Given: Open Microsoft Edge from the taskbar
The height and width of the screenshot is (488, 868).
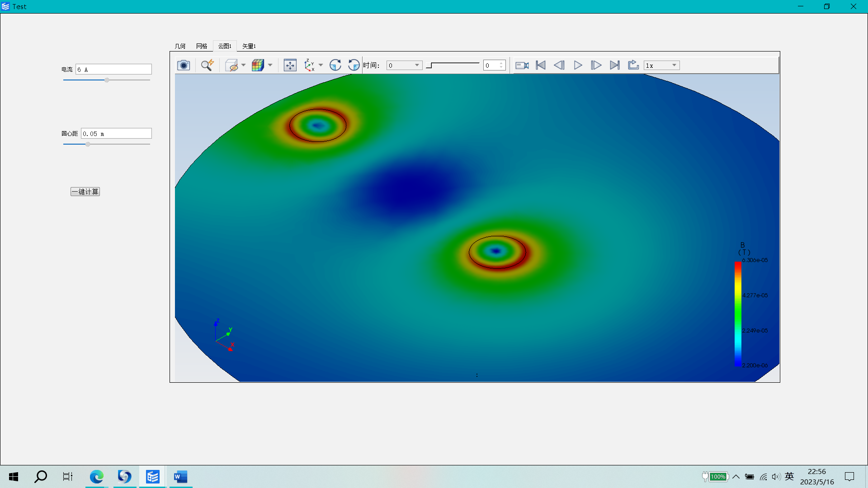Looking at the screenshot, I should coord(96,477).
